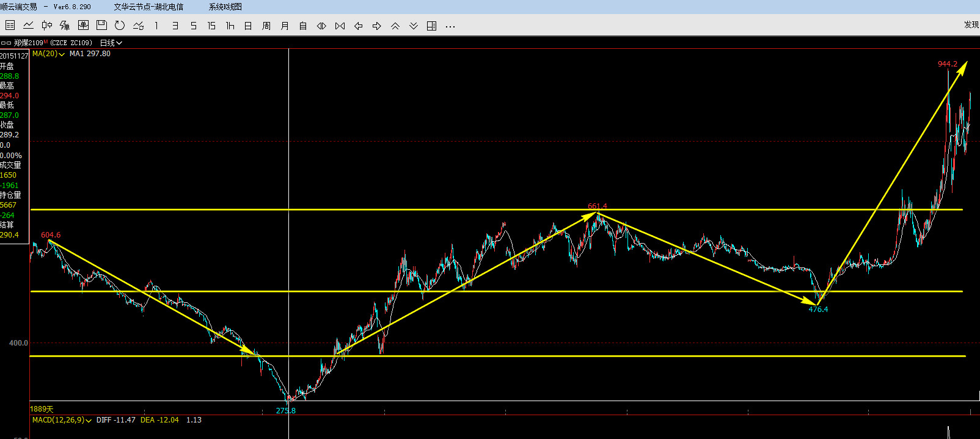Click the double down chevron icon
The height and width of the screenshot is (439, 980).
pyautogui.click(x=414, y=26)
